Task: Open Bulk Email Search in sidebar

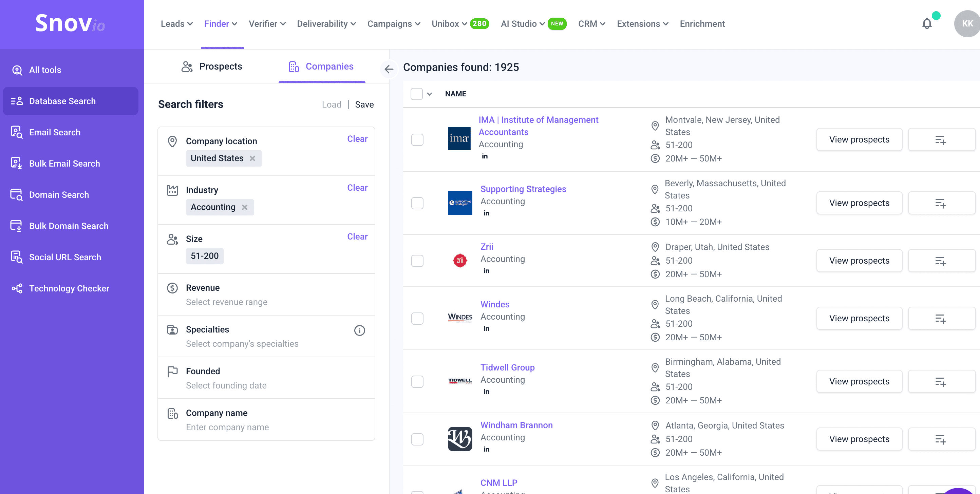Action: click(x=70, y=164)
